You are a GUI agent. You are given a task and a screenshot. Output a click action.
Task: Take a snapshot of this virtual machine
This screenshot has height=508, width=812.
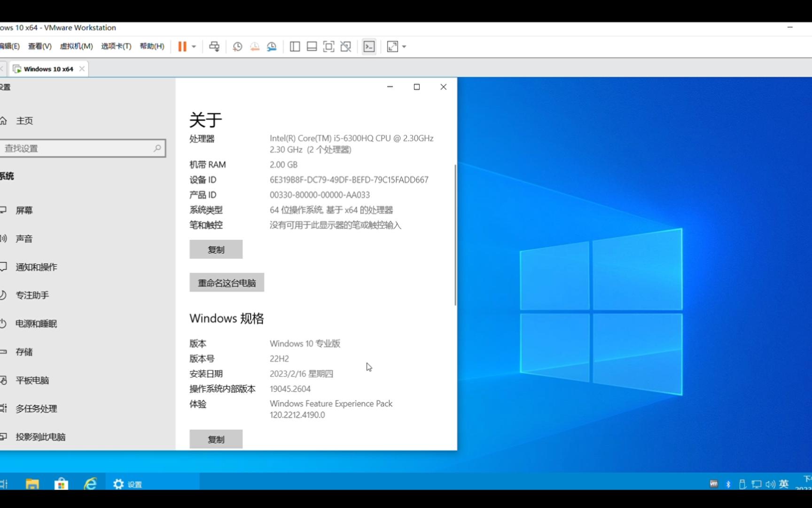(237, 47)
